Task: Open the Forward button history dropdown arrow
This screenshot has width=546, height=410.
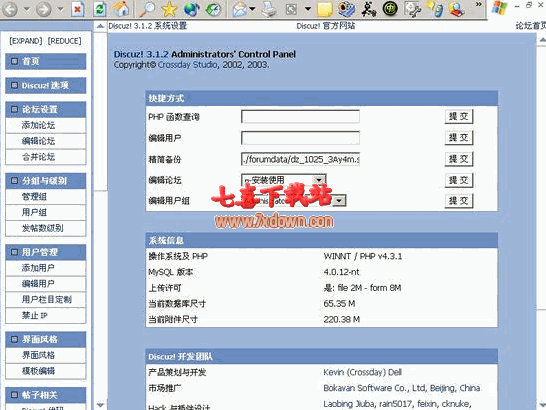Action: 60,9
